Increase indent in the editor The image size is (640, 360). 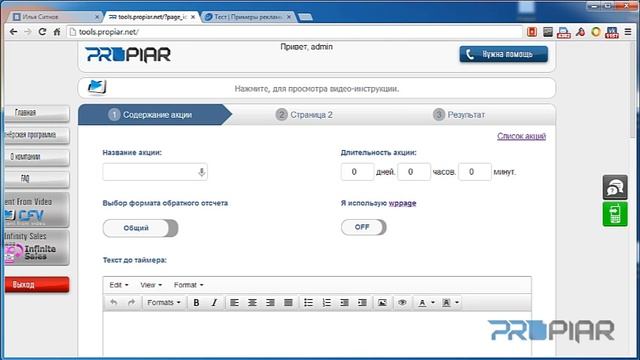point(362,302)
